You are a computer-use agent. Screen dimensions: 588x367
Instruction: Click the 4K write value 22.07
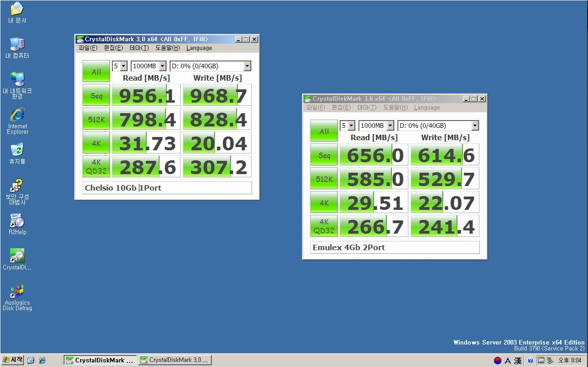coord(445,203)
